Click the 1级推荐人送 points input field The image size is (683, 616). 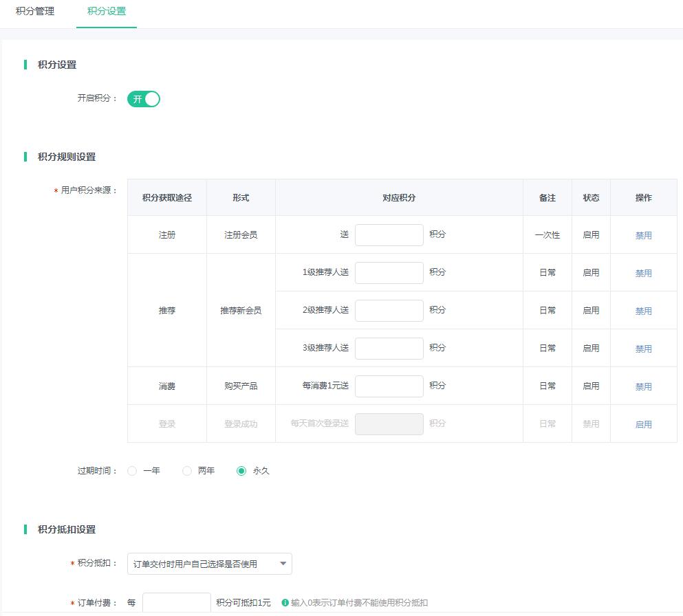389,273
